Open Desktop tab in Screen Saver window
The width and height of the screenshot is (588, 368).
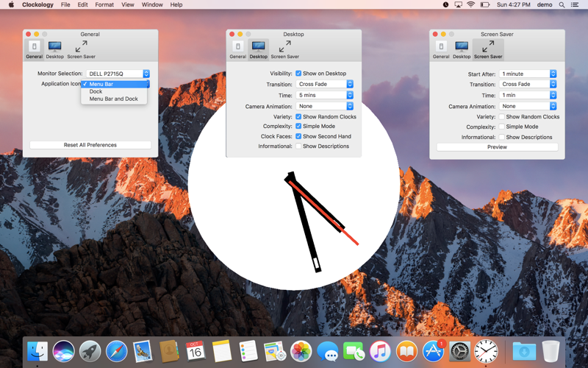coord(462,49)
